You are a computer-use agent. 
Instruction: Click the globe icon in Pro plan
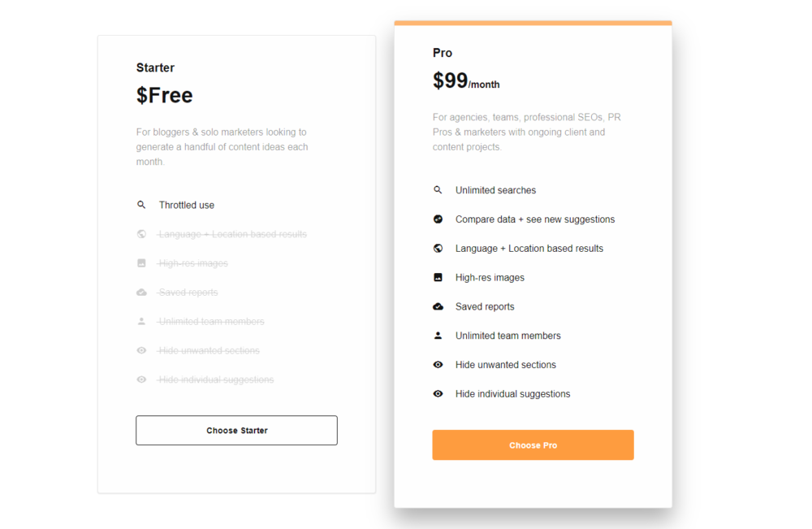pyautogui.click(x=438, y=249)
